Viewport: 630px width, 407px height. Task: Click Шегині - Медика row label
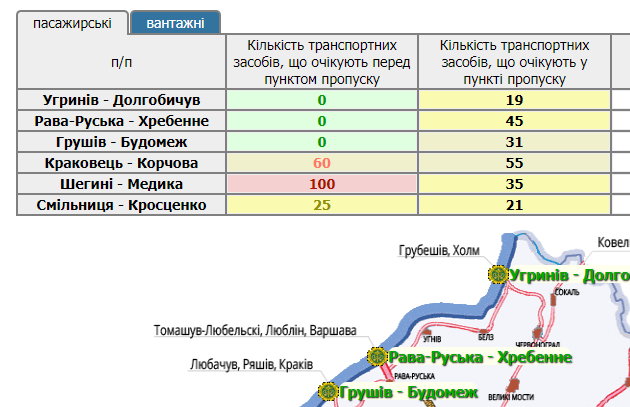pos(123,184)
